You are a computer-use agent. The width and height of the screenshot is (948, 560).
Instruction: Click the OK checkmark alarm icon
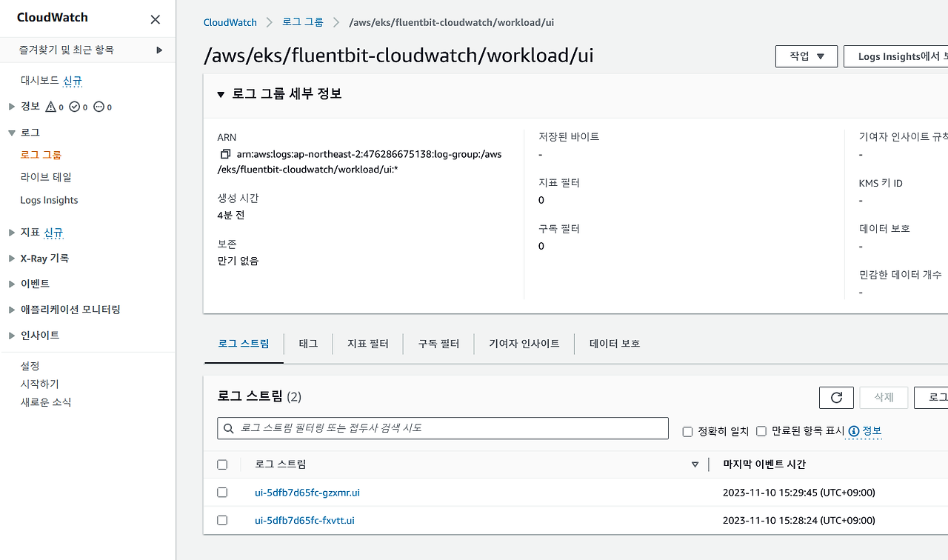(x=74, y=107)
